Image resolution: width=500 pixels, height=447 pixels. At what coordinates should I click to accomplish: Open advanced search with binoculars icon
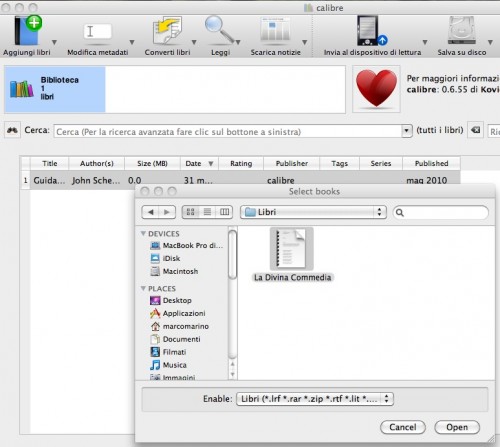tap(12, 130)
